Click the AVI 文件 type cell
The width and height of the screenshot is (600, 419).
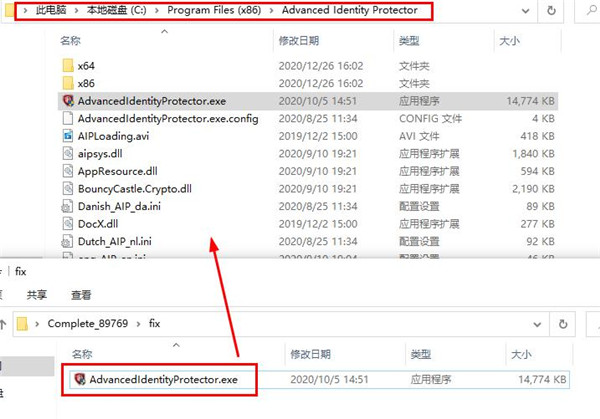point(419,136)
